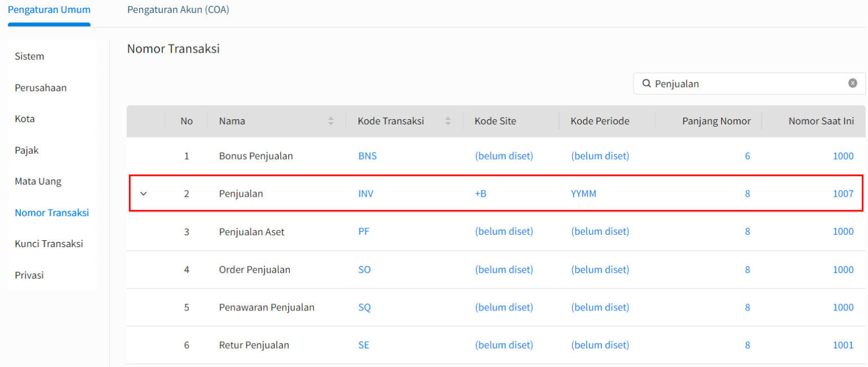The image size is (868, 367).
Task: Sort the table by the Nama column
Action: [331, 120]
